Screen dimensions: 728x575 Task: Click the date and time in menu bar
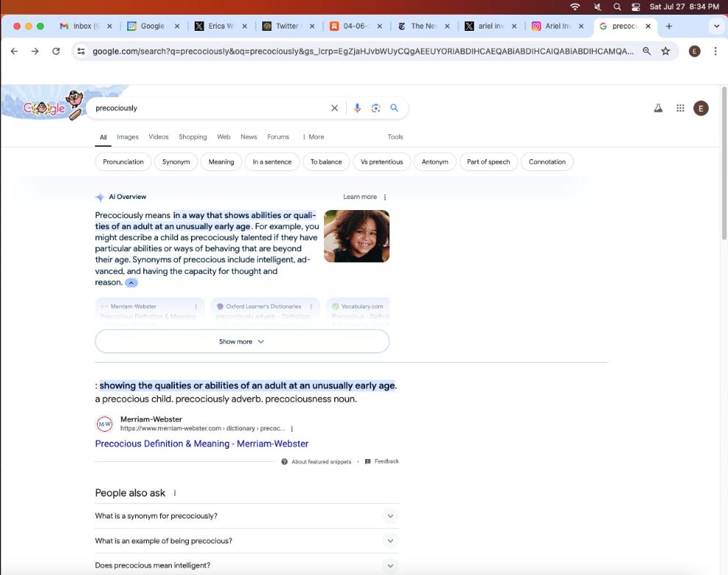pyautogui.click(x=685, y=7)
